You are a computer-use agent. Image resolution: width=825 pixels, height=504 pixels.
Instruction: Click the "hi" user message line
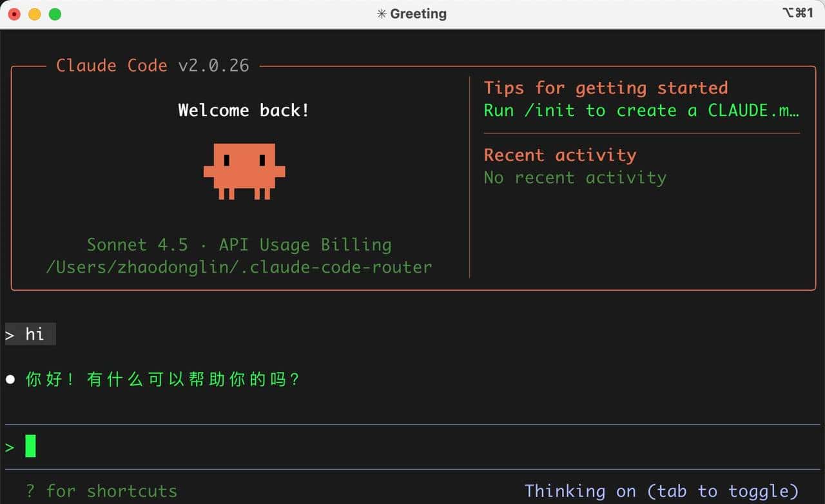34,334
